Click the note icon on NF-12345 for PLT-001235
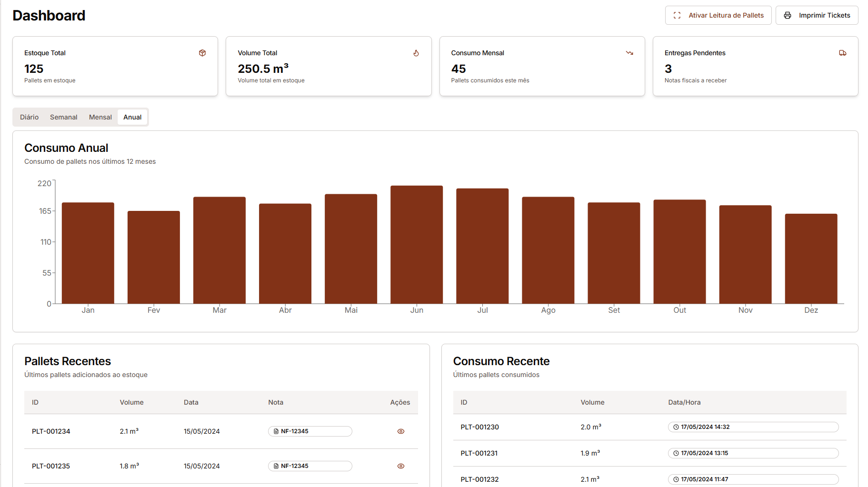Image resolution: width=868 pixels, height=487 pixels. pos(276,466)
